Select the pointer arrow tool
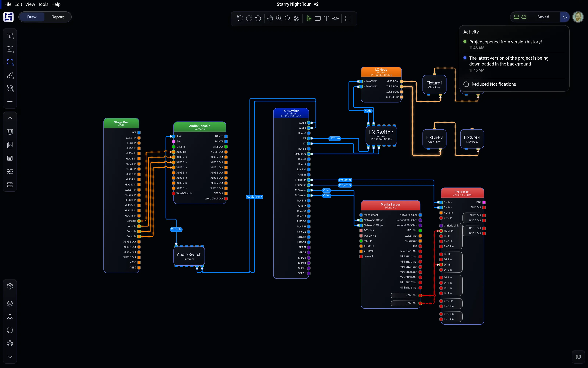The image size is (588, 368). (309, 18)
